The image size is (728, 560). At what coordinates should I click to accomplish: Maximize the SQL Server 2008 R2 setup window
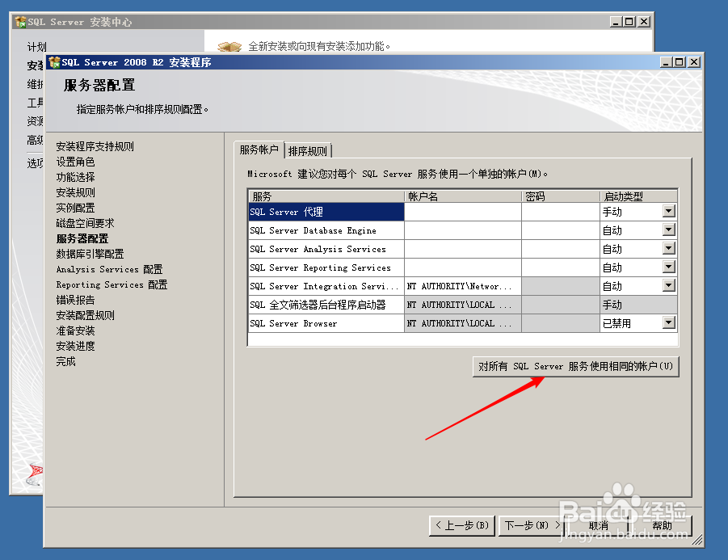680,61
